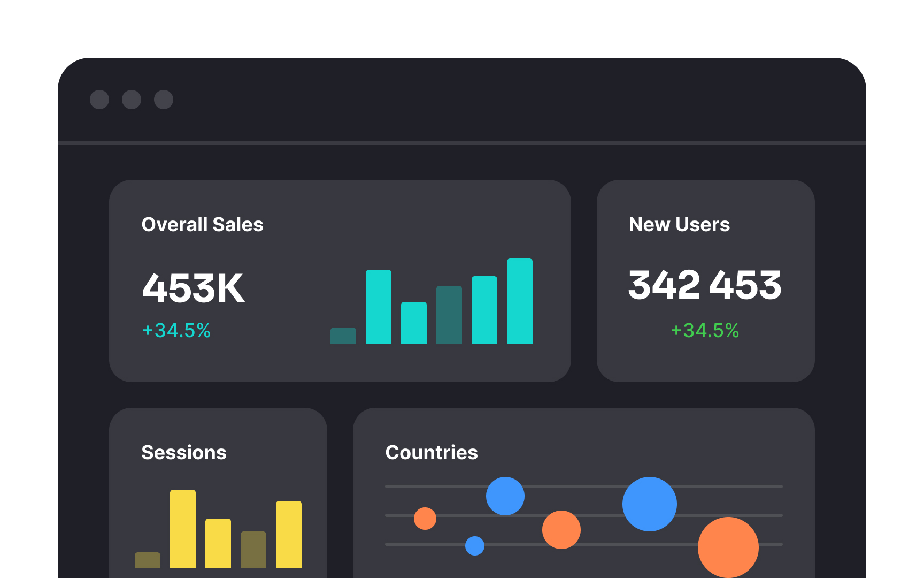Click the largest orange bubble in Countries

[728, 547]
